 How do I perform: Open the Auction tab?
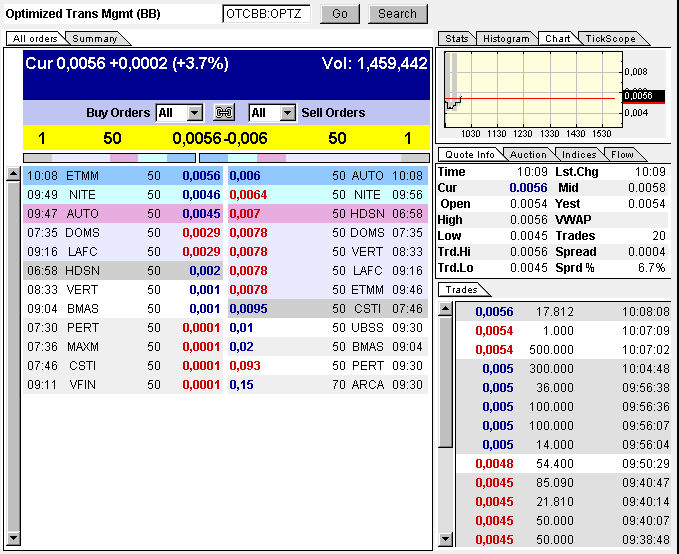pos(528,155)
